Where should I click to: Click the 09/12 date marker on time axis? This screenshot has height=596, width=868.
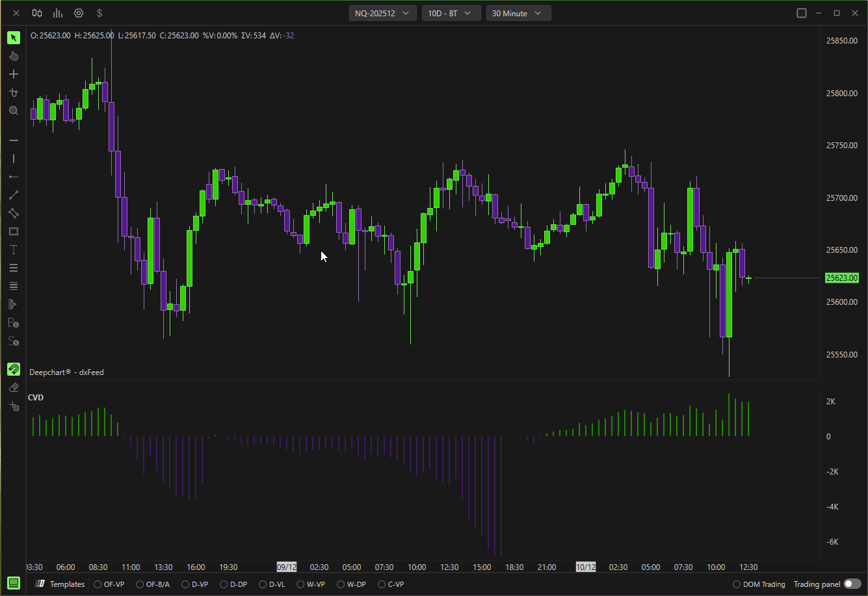click(286, 567)
